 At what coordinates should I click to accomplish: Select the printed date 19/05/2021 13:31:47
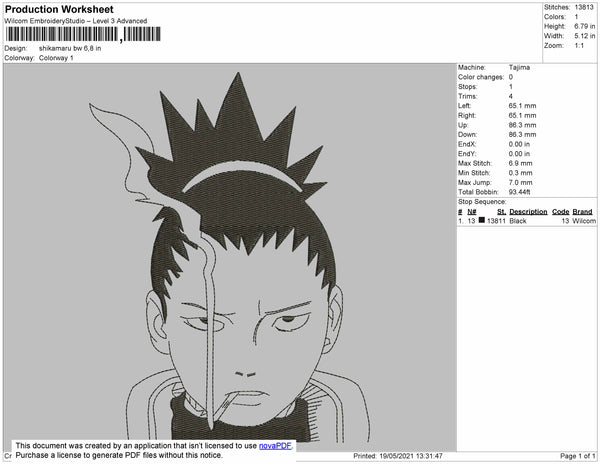click(411, 456)
